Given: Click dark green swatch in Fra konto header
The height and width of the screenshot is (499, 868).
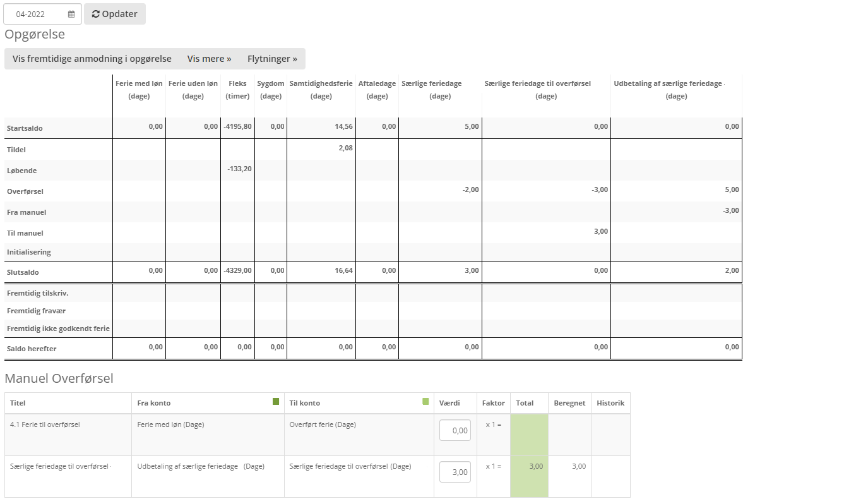Looking at the screenshot, I should (x=276, y=402).
